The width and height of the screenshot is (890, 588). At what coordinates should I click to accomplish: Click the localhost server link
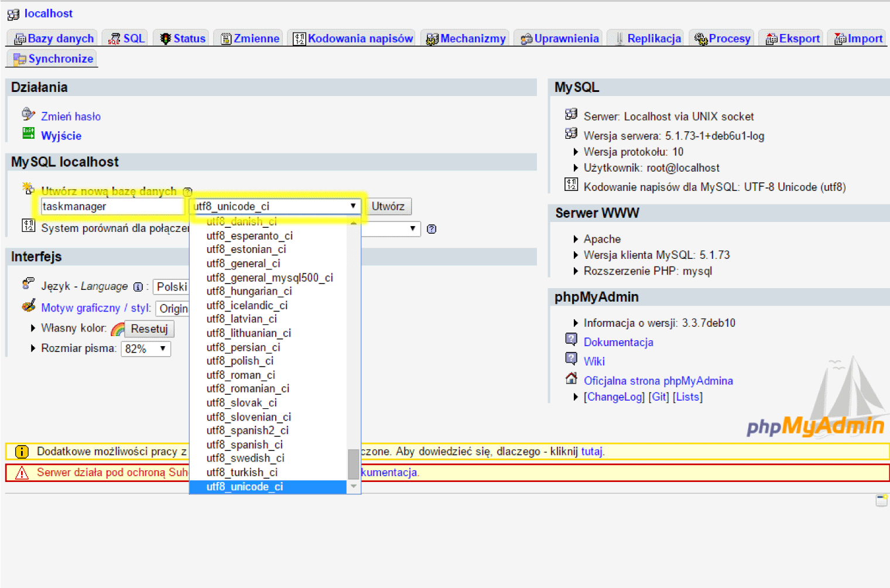[49, 13]
